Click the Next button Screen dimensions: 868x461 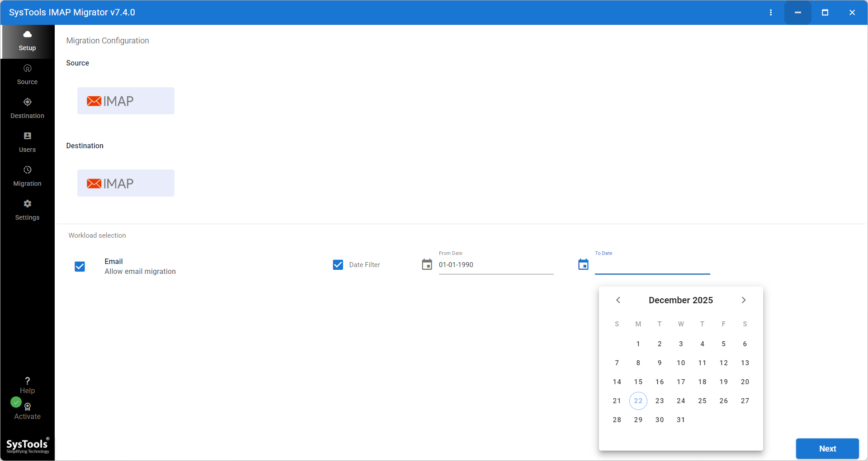click(827, 448)
